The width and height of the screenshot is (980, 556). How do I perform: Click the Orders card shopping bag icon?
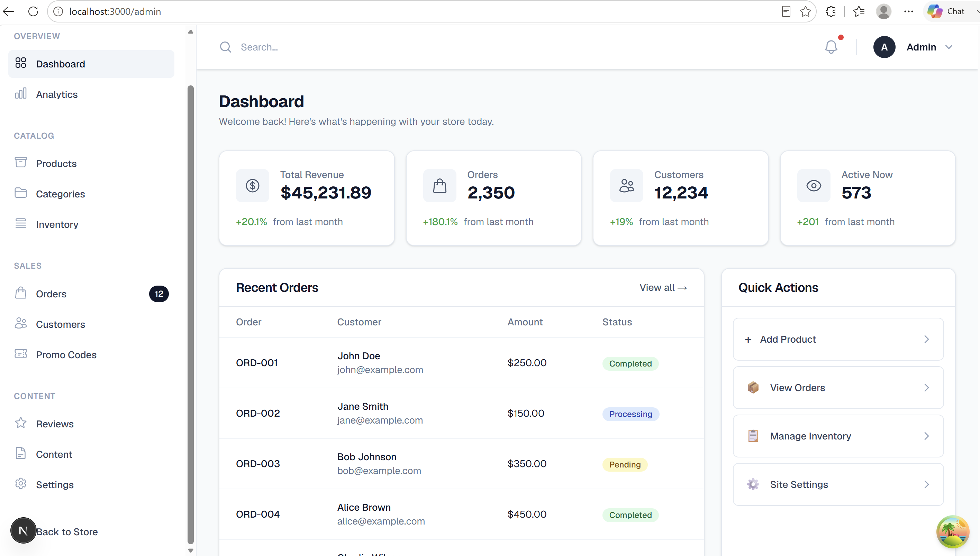point(439,186)
